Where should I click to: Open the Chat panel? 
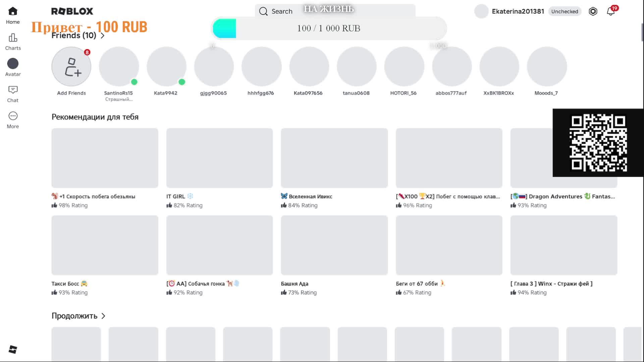coord(13,94)
